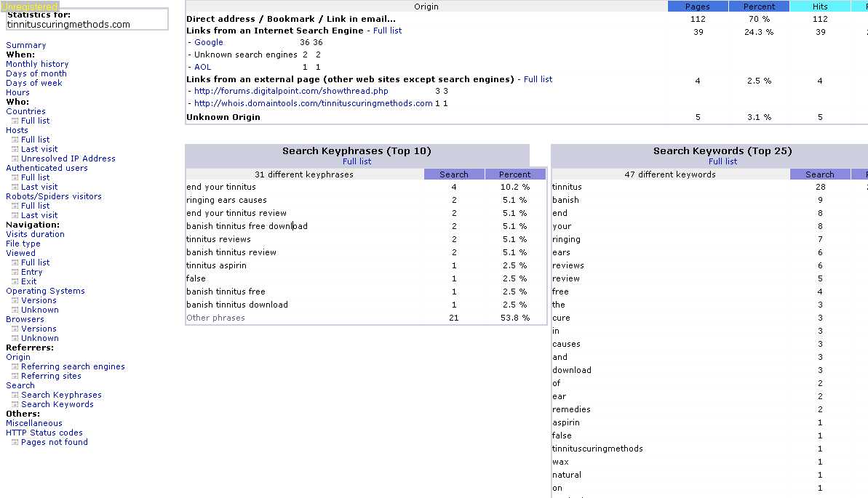Open Full list under Search Keywords (Top 25)

pyautogui.click(x=723, y=161)
